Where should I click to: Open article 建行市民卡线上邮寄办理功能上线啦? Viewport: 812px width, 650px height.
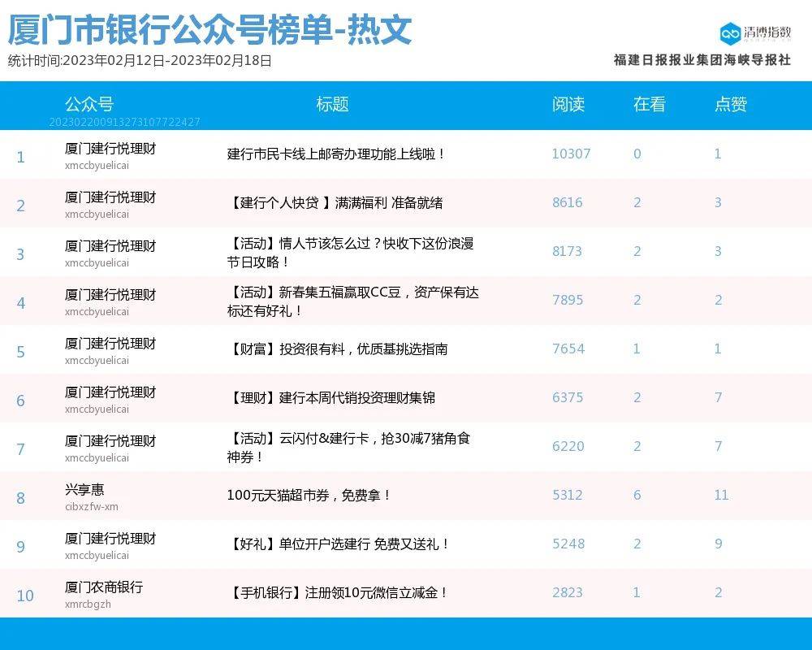coord(336,154)
